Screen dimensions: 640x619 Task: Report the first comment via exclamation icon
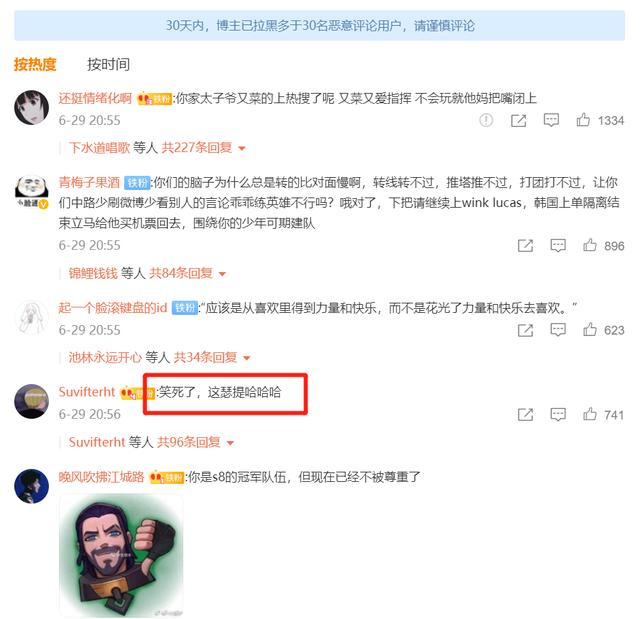486,120
